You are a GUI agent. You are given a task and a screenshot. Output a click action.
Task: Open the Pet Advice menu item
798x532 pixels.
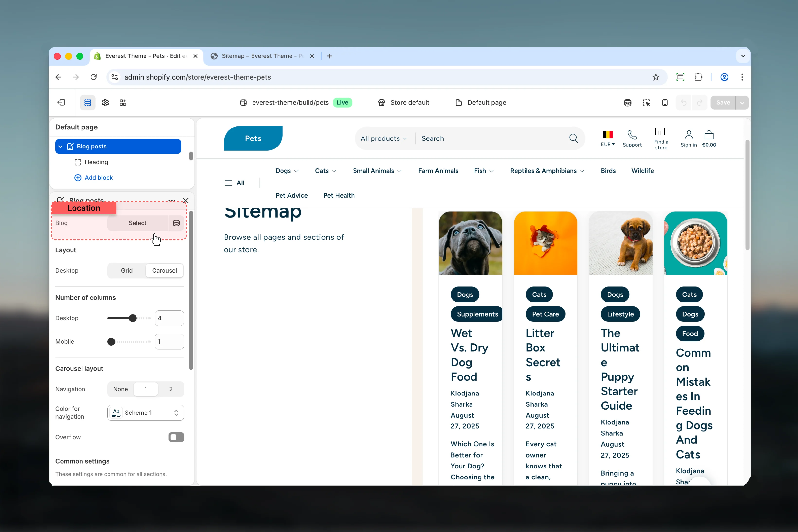292,195
